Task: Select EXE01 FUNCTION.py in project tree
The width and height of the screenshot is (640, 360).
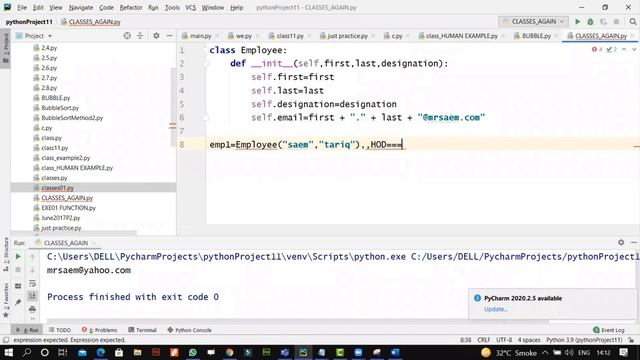Action: [x=68, y=208]
